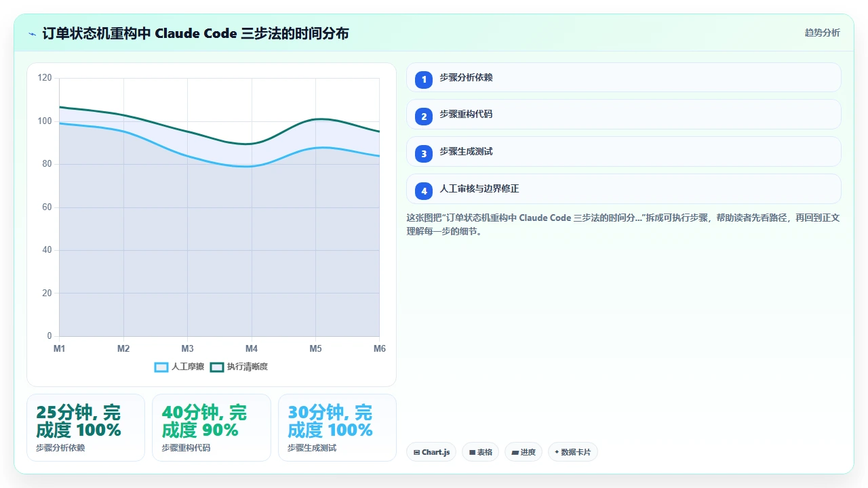
Task: Click step number 4 badge for 人工审核与边界修正
Action: [424, 190]
